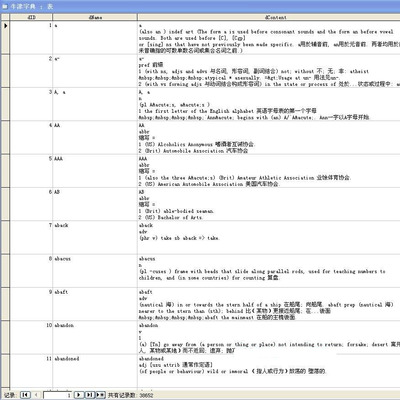Click the select-all corner box of table
Screen dimensions: 400x400
(5, 17)
